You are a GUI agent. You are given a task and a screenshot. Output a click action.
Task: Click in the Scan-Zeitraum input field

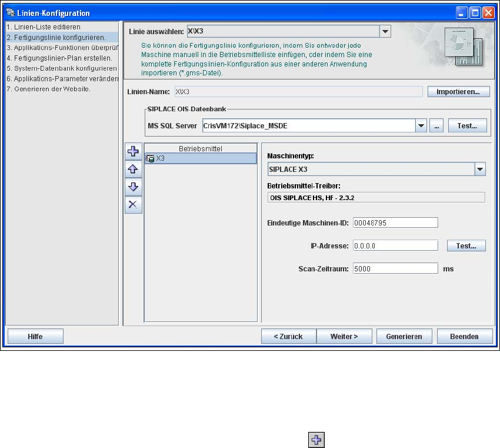(x=395, y=268)
